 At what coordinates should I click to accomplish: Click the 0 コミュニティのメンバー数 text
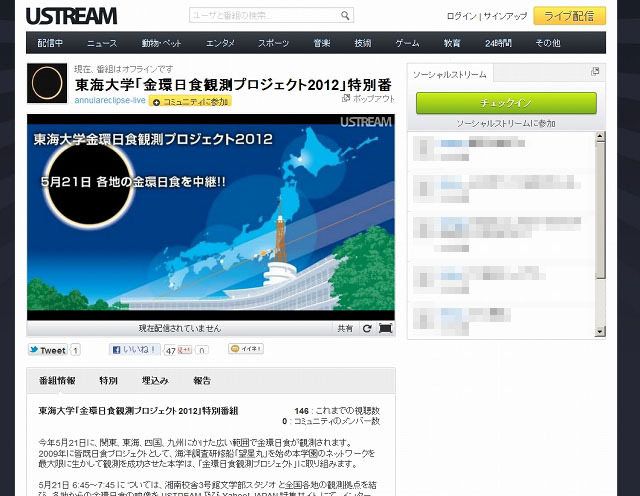(331, 421)
